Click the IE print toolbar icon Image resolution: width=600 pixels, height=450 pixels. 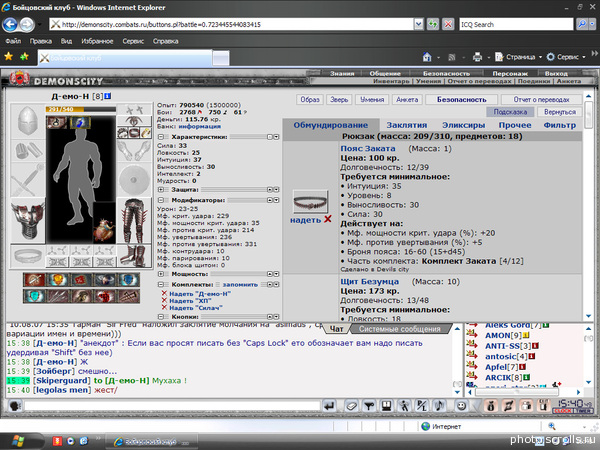pos(477,57)
